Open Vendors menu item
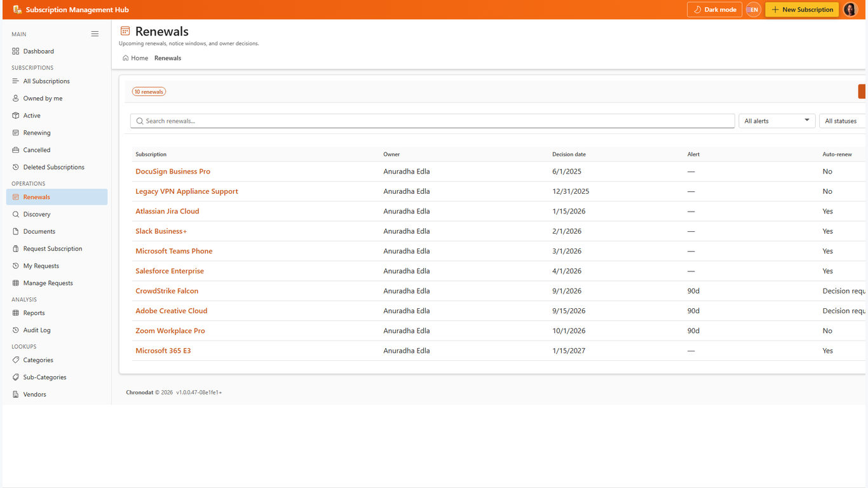 tap(57, 394)
